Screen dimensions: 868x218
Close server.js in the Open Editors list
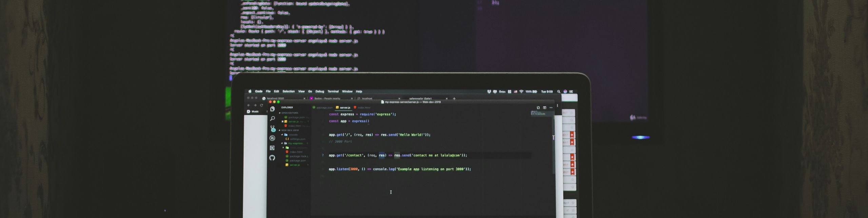pos(282,122)
